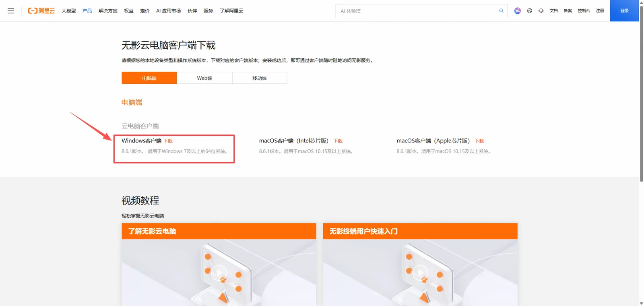Image resolution: width=644 pixels, height=306 pixels.
Task: Click the blue 登录 button
Action: pos(624,11)
